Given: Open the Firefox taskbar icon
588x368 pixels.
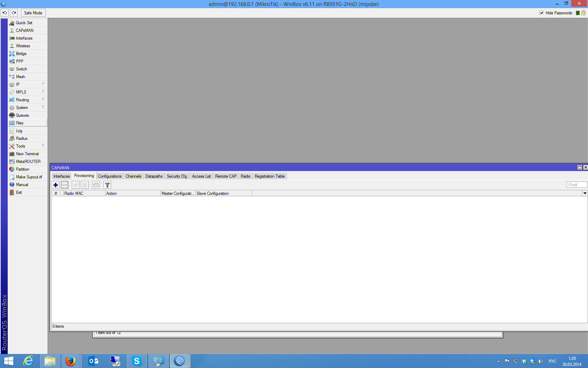Looking at the screenshot, I should [70, 361].
